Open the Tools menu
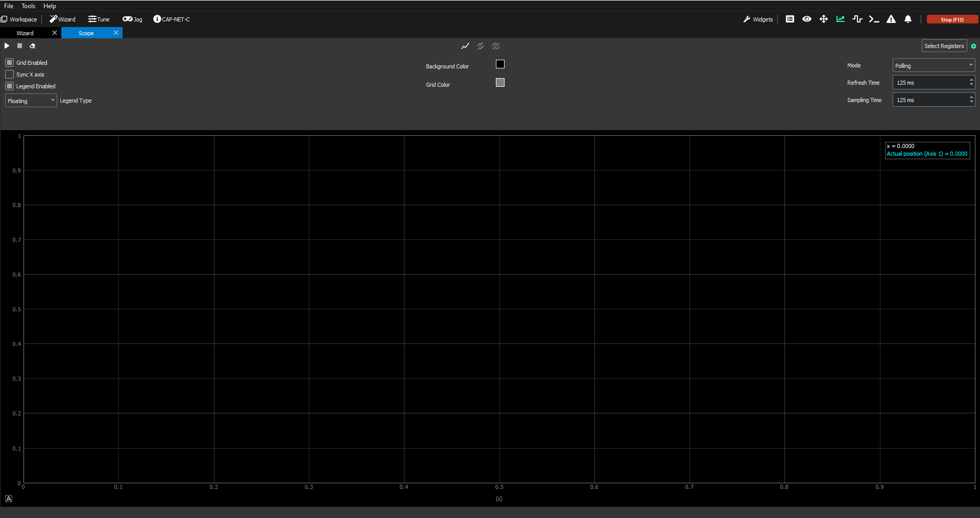This screenshot has height=518, width=980. [28, 6]
